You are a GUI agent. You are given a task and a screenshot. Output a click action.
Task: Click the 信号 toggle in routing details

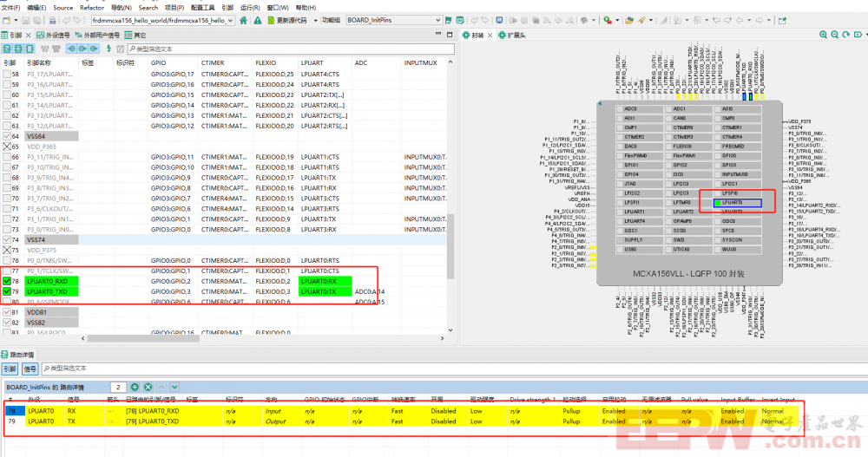(x=30, y=369)
